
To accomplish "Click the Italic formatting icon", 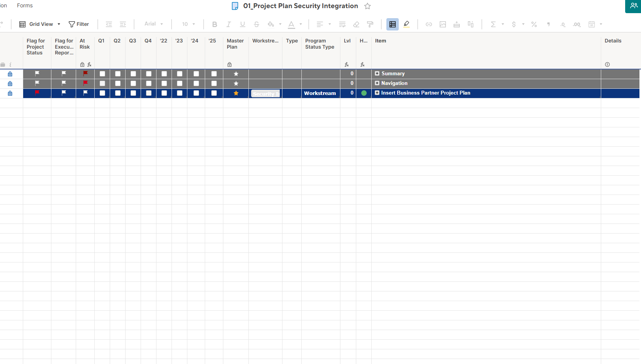I will 228,24.
